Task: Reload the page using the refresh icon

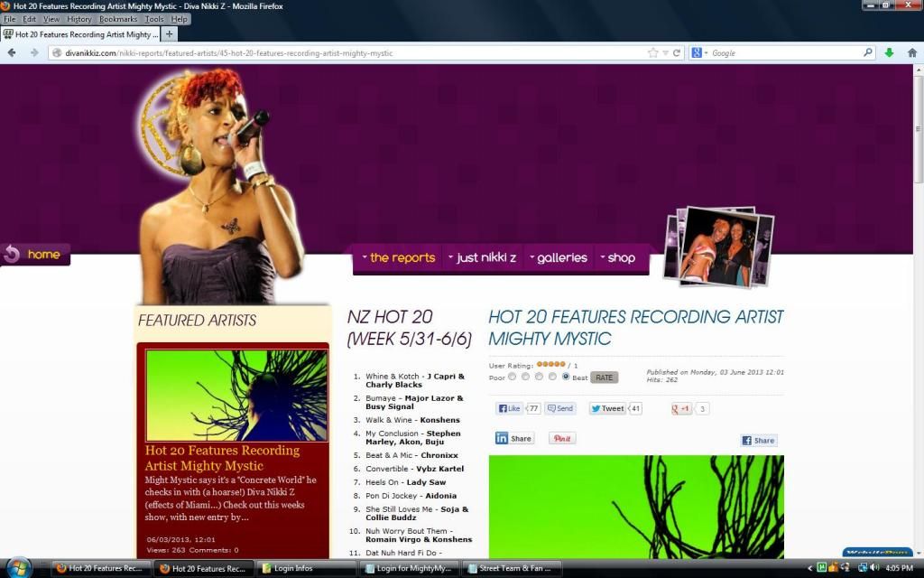Action: [677, 53]
